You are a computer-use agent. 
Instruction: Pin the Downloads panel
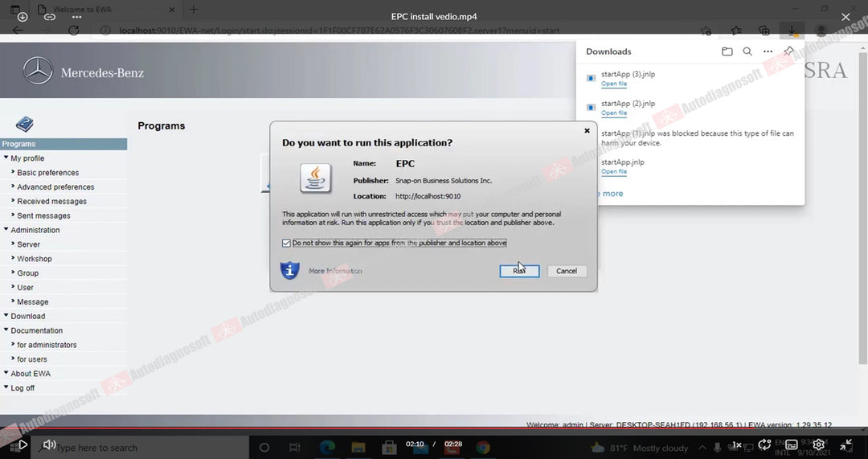tap(788, 51)
